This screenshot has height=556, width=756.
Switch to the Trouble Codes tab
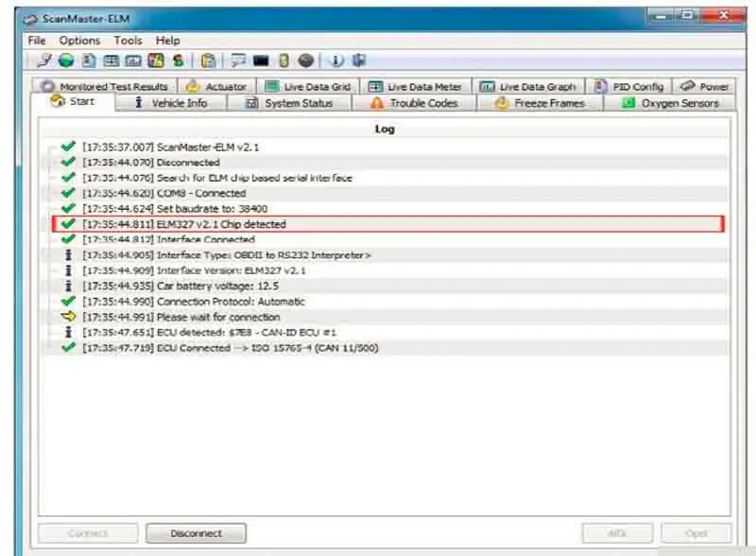pos(414,103)
